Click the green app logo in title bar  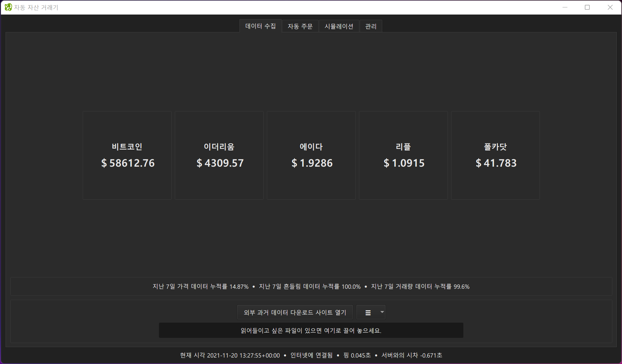[8, 7]
